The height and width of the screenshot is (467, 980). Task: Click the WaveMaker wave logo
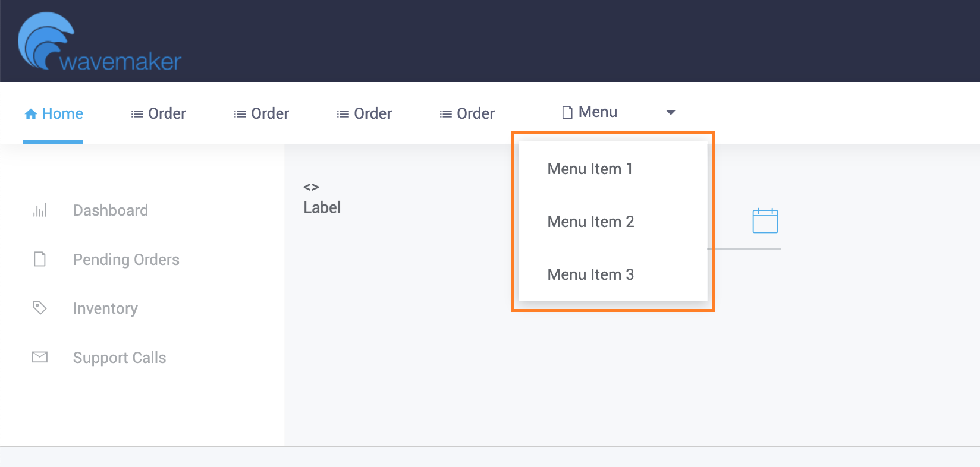(x=45, y=40)
